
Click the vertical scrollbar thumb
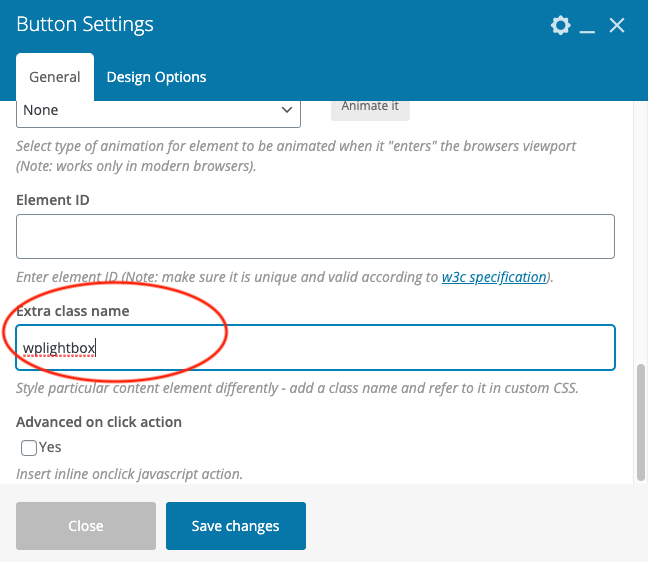coord(641,420)
